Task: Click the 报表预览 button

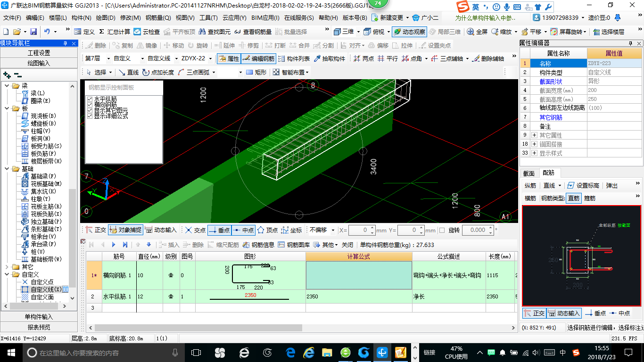Action: tap(39, 327)
